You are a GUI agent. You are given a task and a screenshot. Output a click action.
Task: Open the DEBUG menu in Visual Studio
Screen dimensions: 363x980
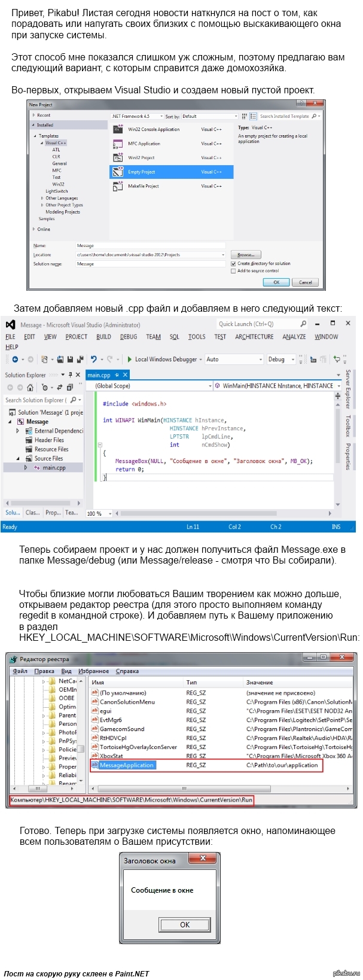pyautogui.click(x=129, y=337)
